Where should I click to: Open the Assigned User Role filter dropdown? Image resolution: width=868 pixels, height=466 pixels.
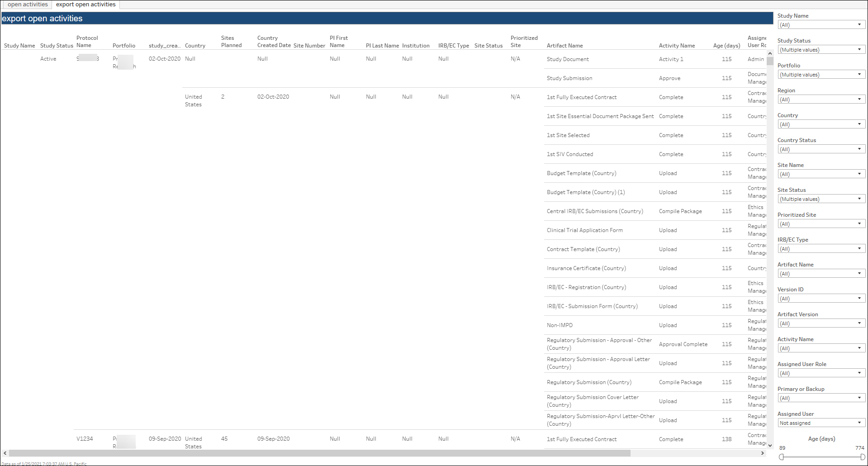(821, 373)
